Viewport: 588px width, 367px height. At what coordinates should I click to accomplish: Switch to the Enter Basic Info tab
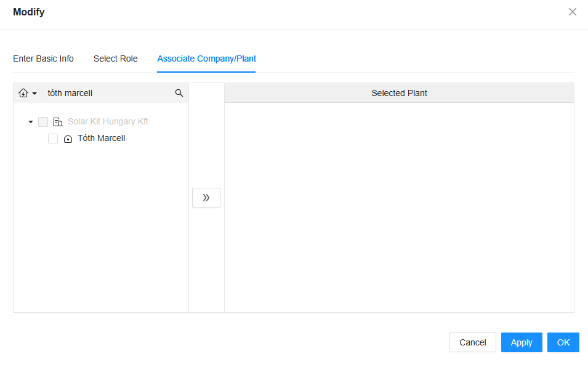[43, 59]
